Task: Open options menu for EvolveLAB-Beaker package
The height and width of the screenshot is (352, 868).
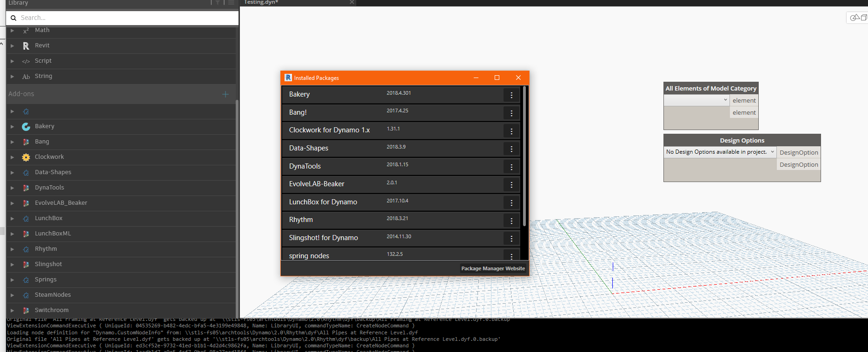Action: pos(511,184)
